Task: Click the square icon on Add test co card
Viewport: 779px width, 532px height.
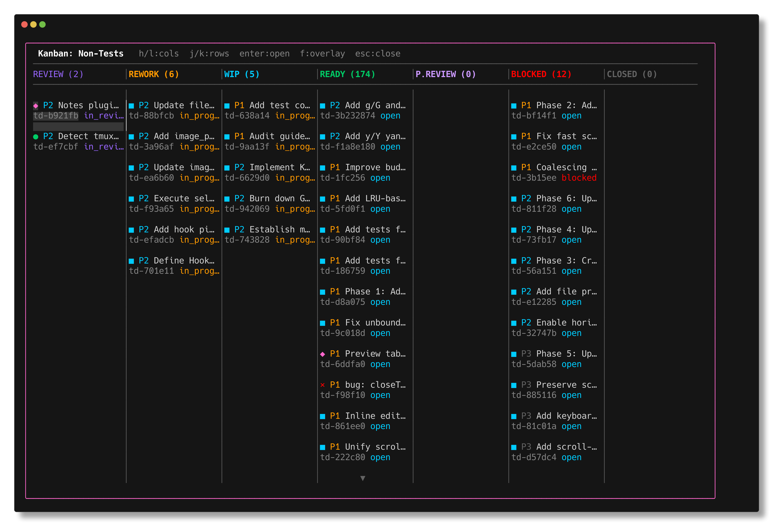Action: [227, 105]
